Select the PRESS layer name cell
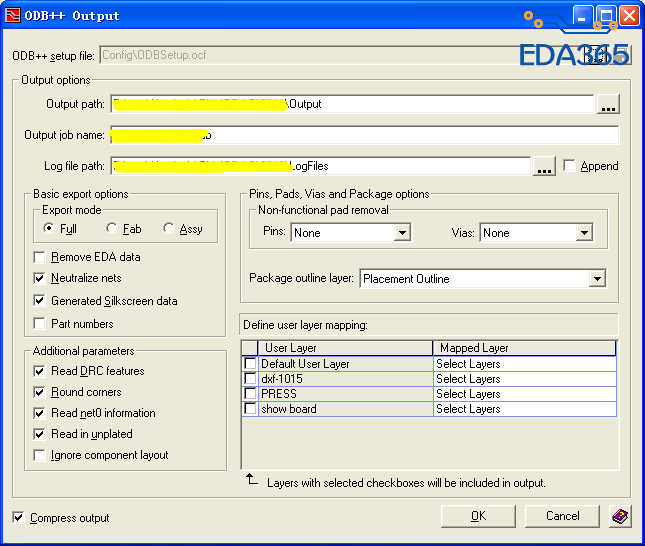 [346, 394]
